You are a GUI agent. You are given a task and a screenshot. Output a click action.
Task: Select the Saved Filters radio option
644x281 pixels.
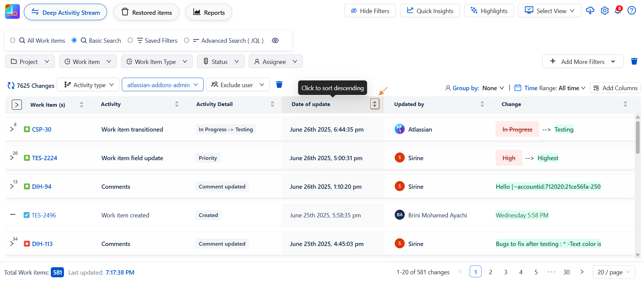[x=130, y=40]
